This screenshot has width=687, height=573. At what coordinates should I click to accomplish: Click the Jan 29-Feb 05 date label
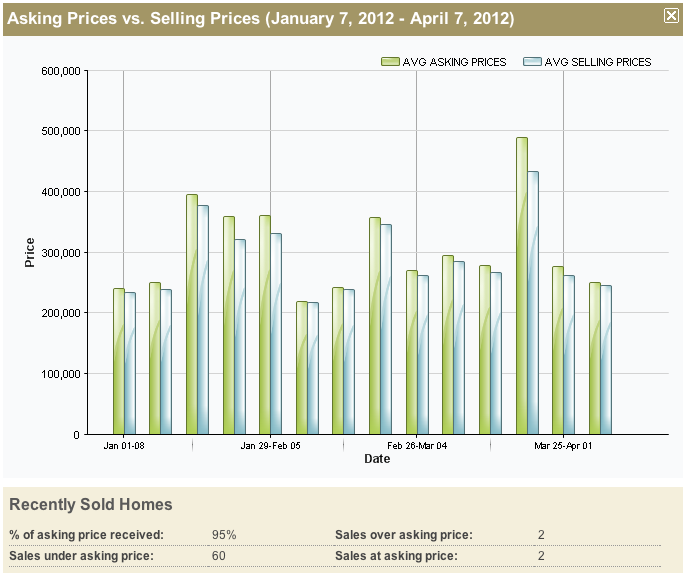270,446
